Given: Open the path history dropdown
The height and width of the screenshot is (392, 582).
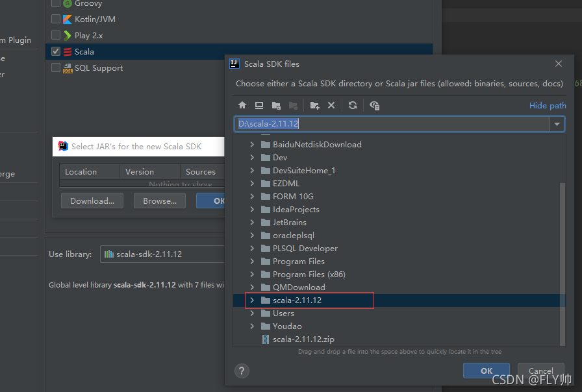Looking at the screenshot, I should click(x=557, y=124).
